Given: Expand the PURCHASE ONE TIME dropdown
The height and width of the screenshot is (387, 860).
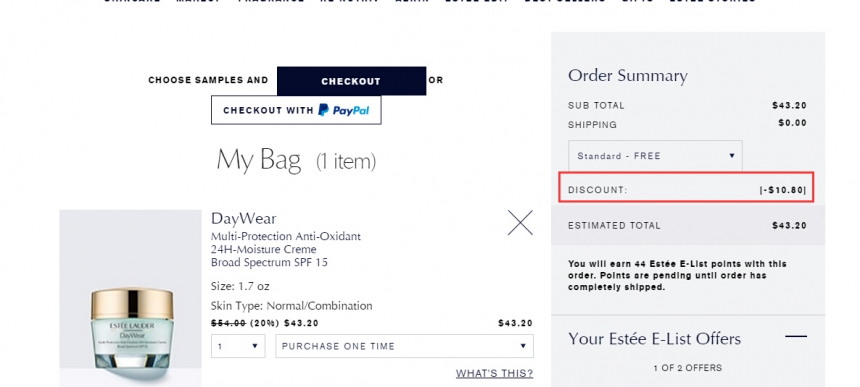Looking at the screenshot, I should (404, 346).
